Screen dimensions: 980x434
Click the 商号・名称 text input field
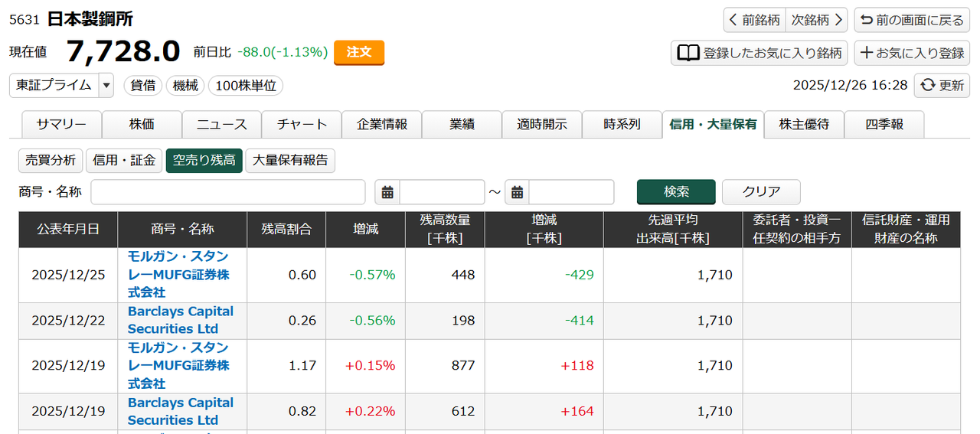pyautogui.click(x=228, y=192)
